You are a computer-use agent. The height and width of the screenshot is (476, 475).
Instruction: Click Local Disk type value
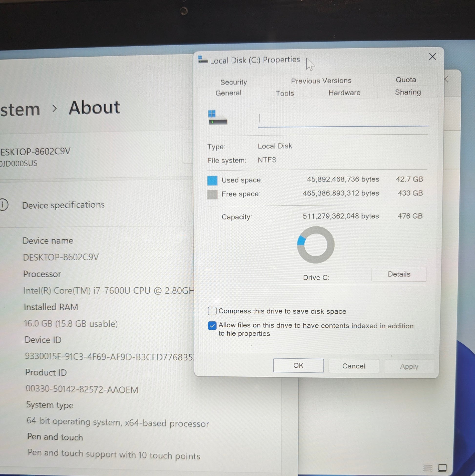click(x=275, y=146)
